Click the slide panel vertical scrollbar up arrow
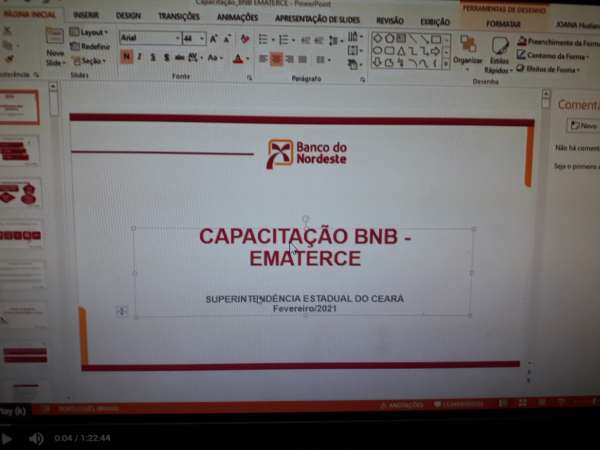This screenshot has width=600, height=450. [x=53, y=86]
